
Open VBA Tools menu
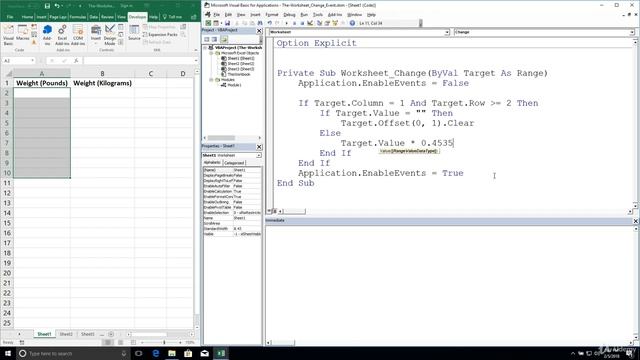(x=318, y=15)
